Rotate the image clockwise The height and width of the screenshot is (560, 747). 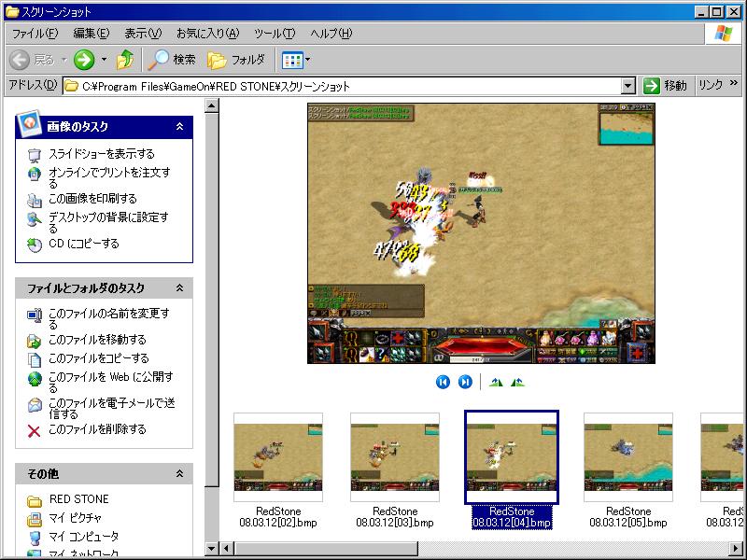pos(496,382)
